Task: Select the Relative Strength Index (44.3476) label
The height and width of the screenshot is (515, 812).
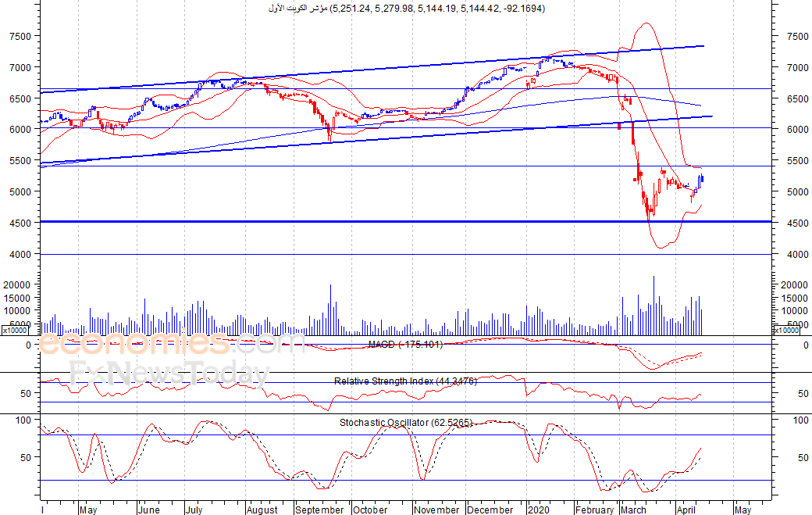Action: 405,381
